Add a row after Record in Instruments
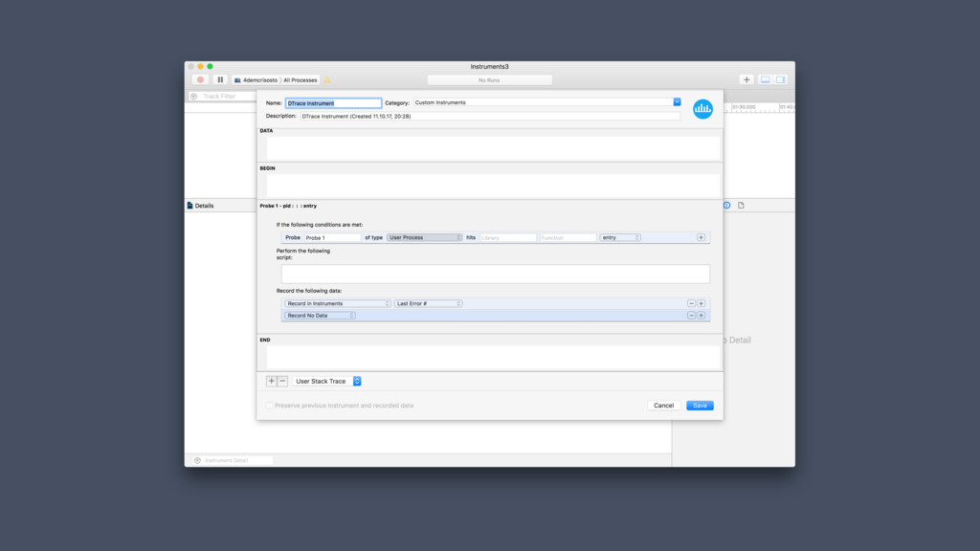Screen dimensions: 980x551 click(701, 303)
